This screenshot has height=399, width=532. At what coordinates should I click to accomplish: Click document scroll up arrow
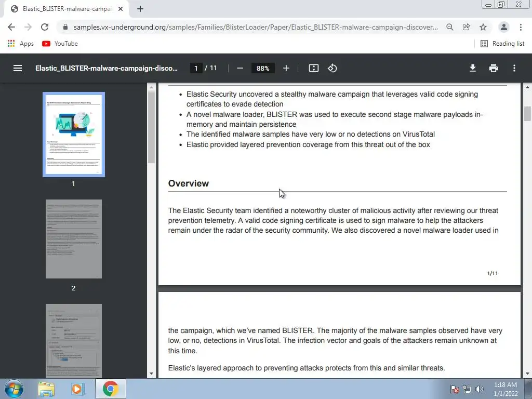[x=528, y=87]
